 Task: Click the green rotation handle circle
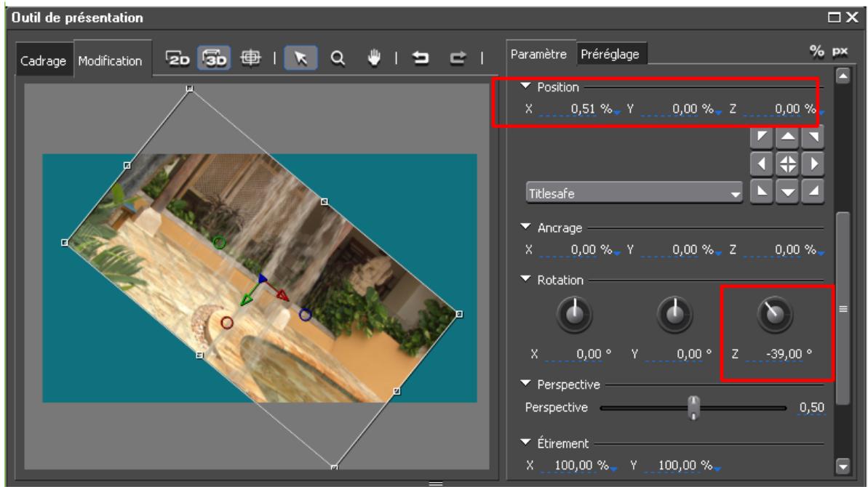click(219, 242)
